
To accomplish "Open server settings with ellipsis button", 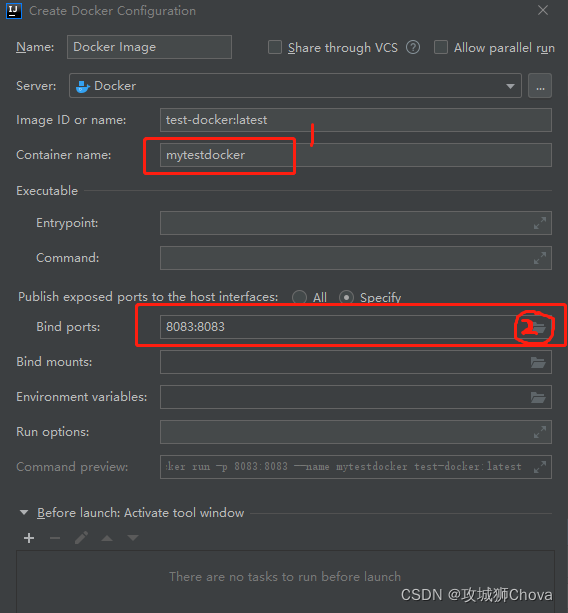I will [x=540, y=86].
